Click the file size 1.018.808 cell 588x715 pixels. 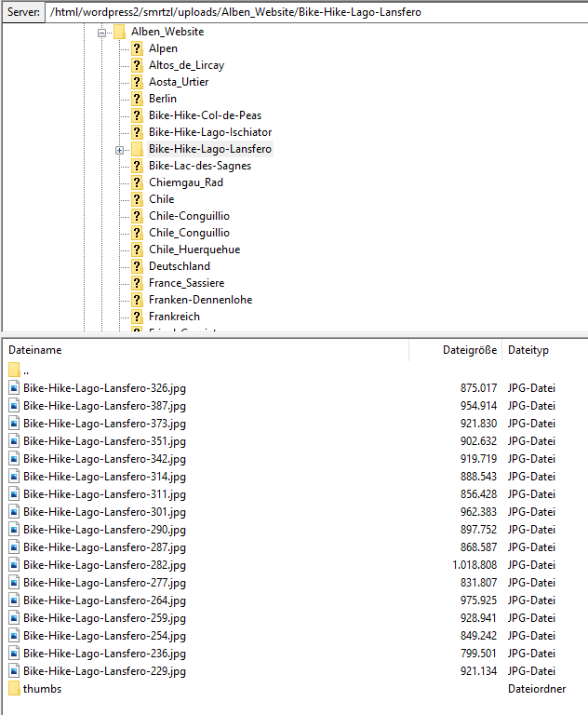[474, 565]
